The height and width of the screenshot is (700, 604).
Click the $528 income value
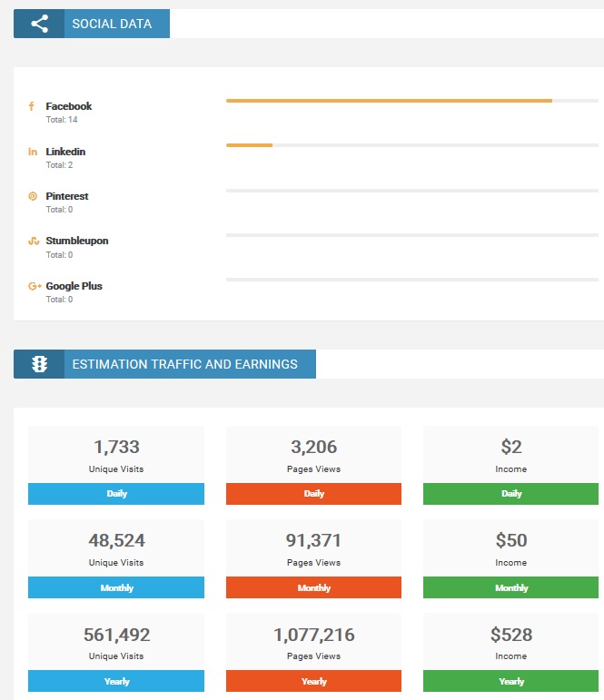click(x=511, y=635)
